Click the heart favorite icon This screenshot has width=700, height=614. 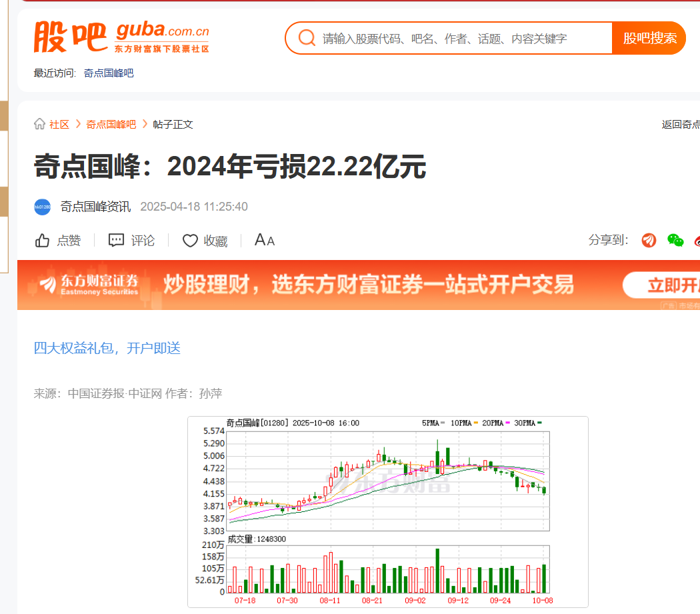pos(191,241)
